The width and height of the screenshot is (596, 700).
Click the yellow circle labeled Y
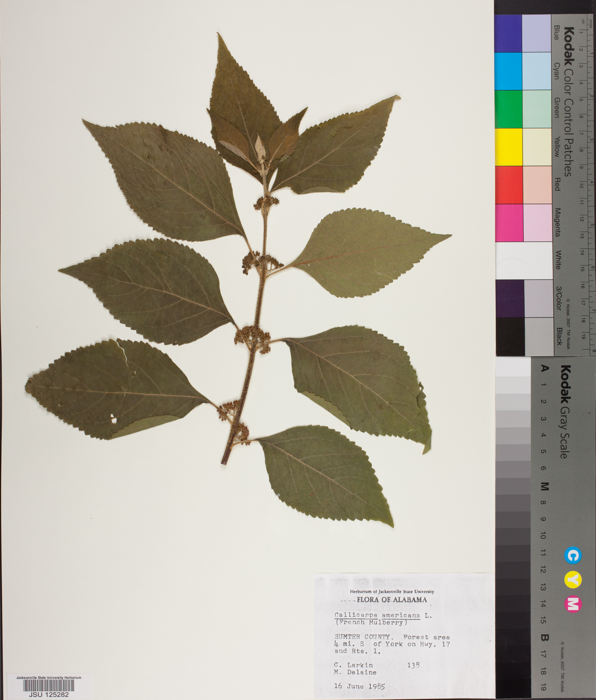(x=573, y=580)
